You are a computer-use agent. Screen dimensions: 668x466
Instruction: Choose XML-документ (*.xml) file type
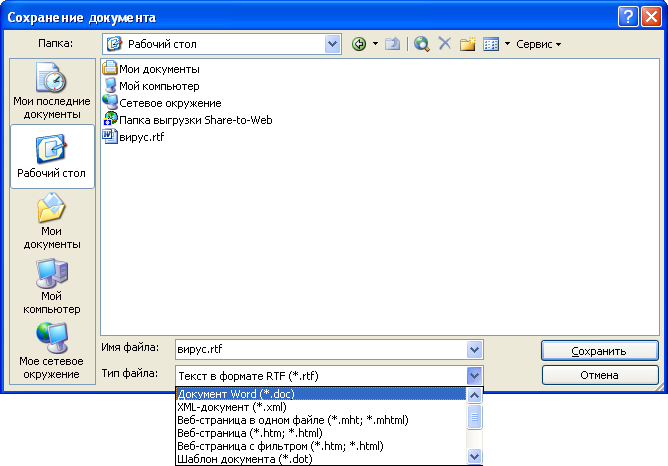click(x=321, y=407)
